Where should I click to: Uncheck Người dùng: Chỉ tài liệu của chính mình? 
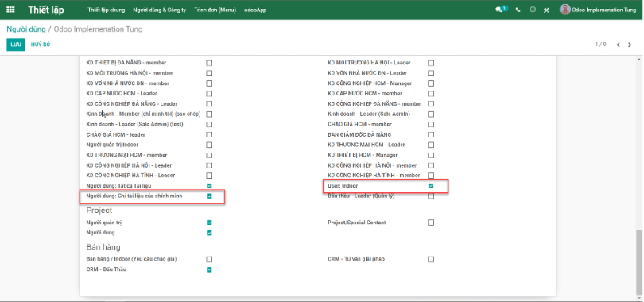(x=209, y=196)
